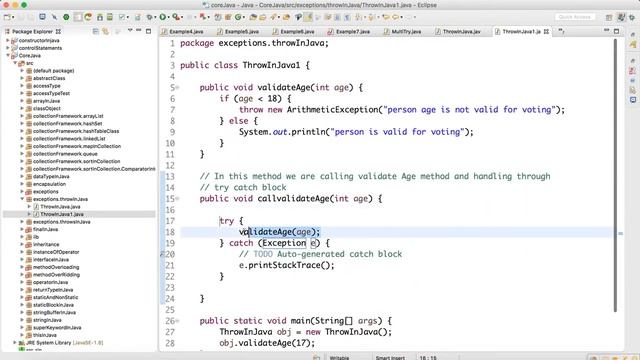Select ThrowInJava.java in the tree
640x360 pixels.
tap(60, 207)
